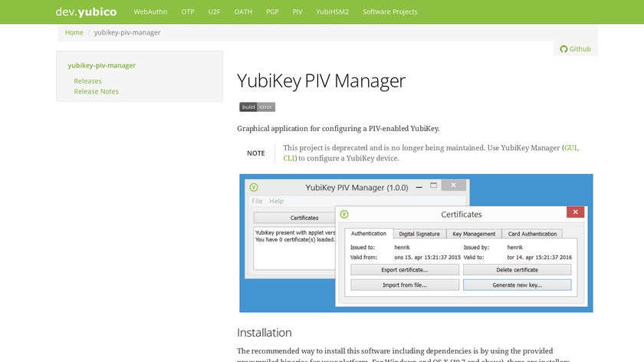
Task: Open Release Notes in the sidebar
Action: point(96,91)
